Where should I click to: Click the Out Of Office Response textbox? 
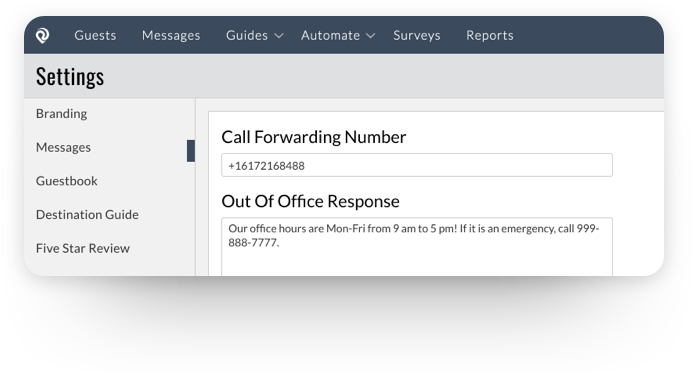coord(417,246)
